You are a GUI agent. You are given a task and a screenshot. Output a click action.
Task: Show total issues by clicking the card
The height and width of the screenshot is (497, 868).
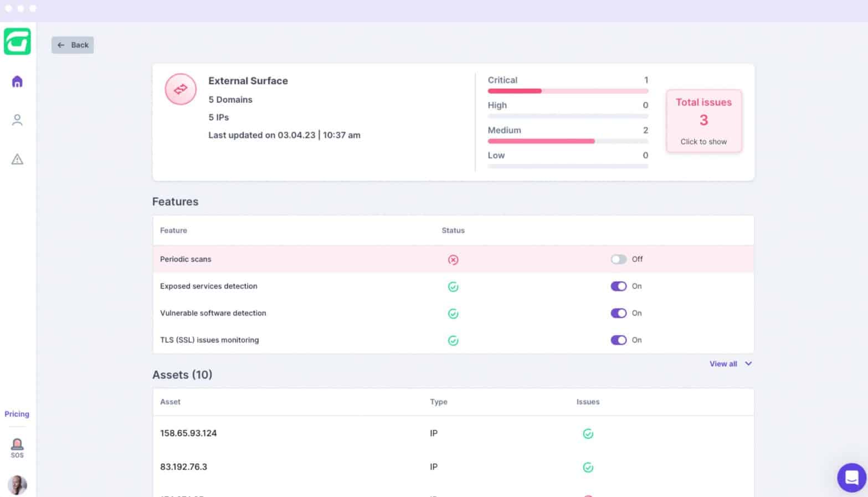[x=703, y=121]
